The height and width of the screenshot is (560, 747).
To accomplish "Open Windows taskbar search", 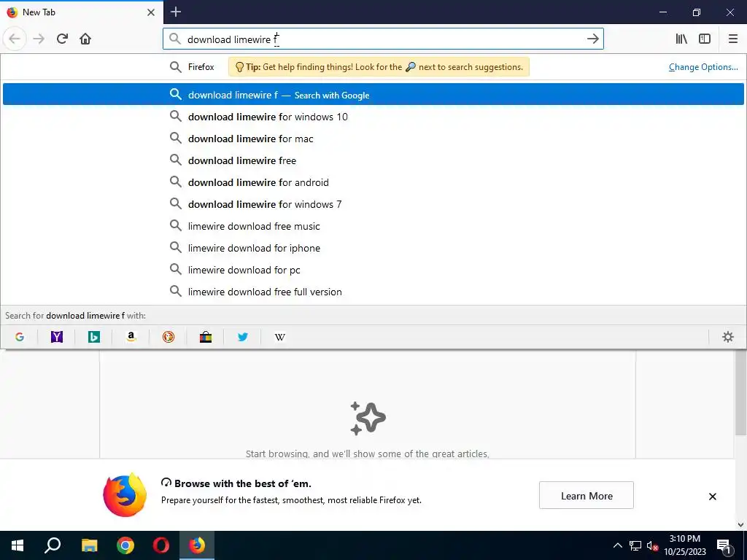I will click(x=53, y=545).
